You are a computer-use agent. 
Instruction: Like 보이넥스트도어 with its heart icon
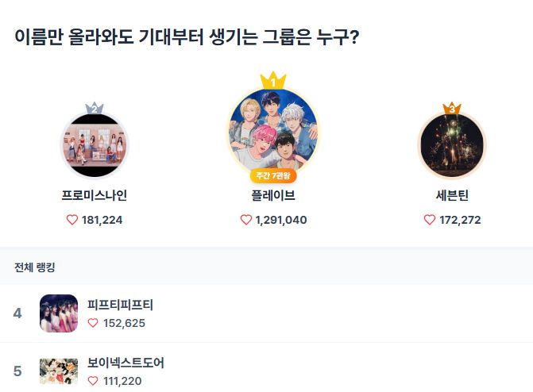point(93,381)
